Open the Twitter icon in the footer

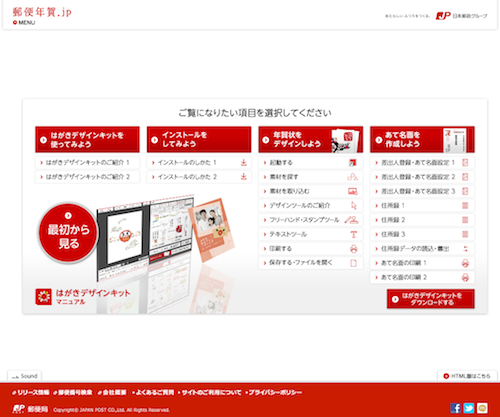[469, 408]
